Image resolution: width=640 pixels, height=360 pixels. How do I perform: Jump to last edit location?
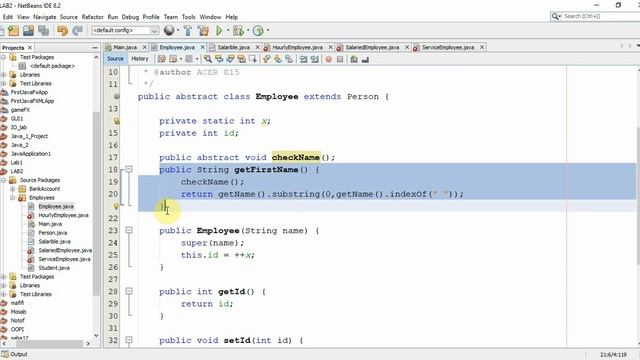[162, 59]
